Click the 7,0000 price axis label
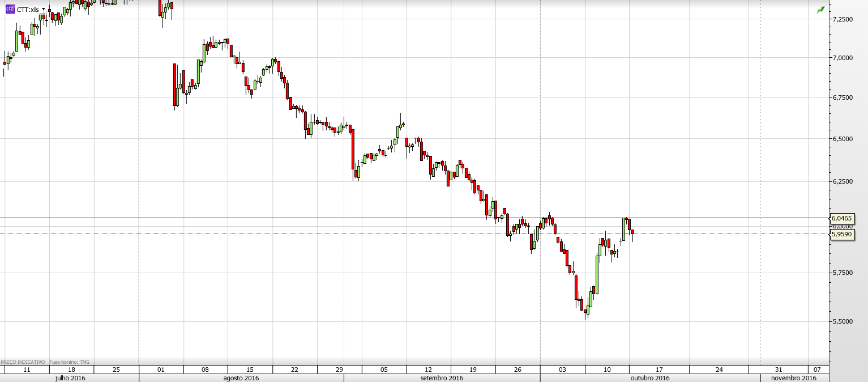Image resolution: width=868 pixels, height=382 pixels. (843, 58)
